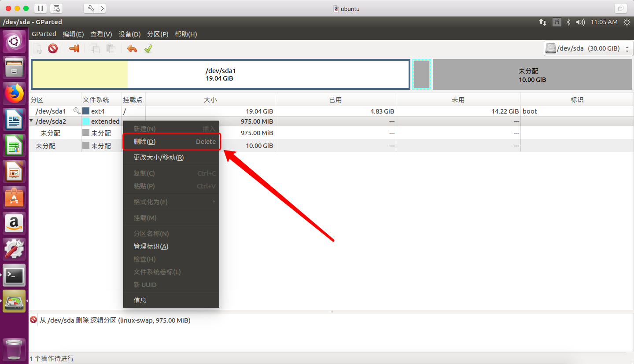Apply all operations with the green checkmark
The height and width of the screenshot is (364, 634).
click(148, 49)
